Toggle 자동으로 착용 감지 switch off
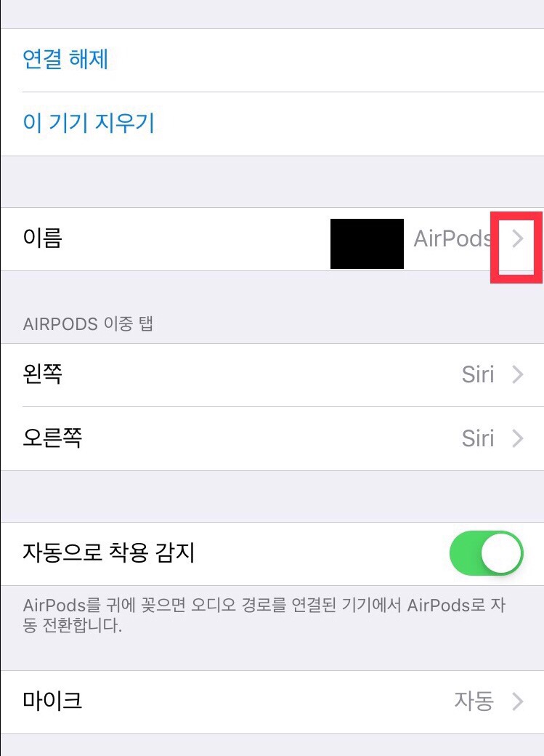The image size is (544, 756). [x=486, y=553]
